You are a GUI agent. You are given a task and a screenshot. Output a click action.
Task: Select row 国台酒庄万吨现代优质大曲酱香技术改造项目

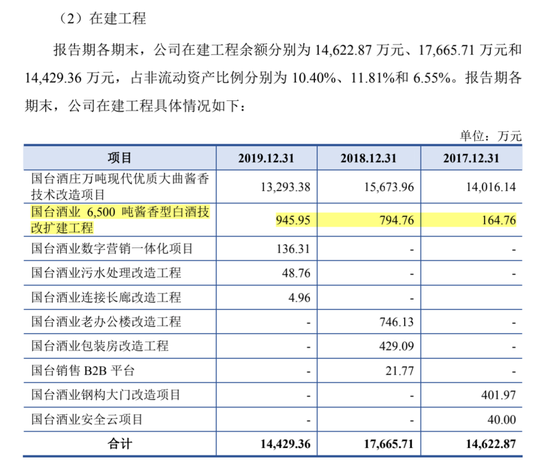pos(273,187)
